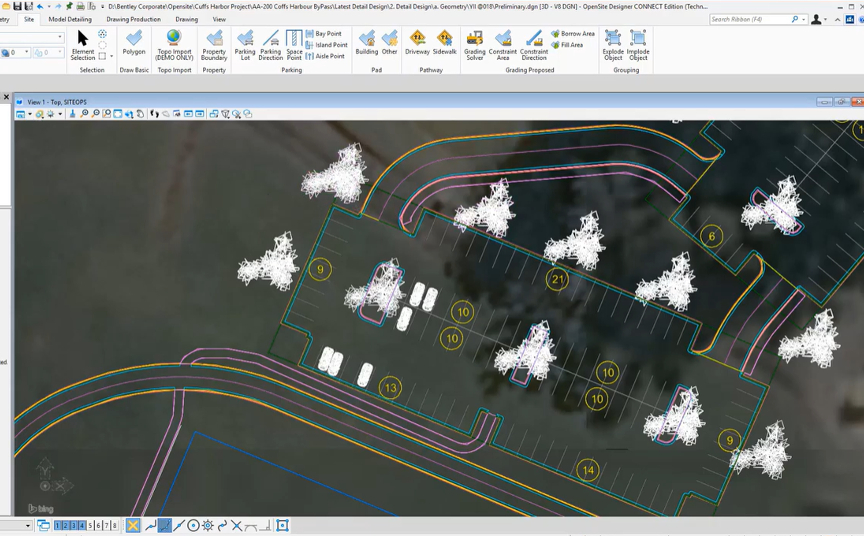Viewport: 864px width, 536px height.
Task: Toggle view 3 in view group
Action: click(73, 526)
